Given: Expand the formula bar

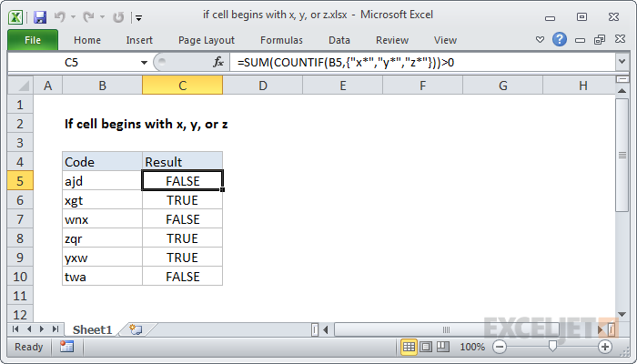Looking at the screenshot, I should pos(621,62).
